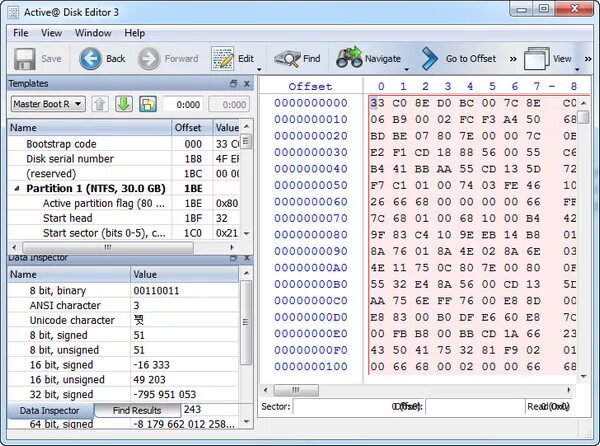Open the Navigate dropdown arrow
Screen dimensions: 600x446
coord(407,69)
